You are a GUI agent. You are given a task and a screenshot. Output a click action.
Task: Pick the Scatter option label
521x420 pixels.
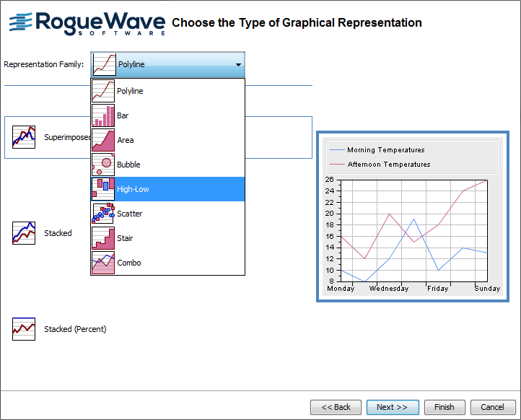(130, 214)
